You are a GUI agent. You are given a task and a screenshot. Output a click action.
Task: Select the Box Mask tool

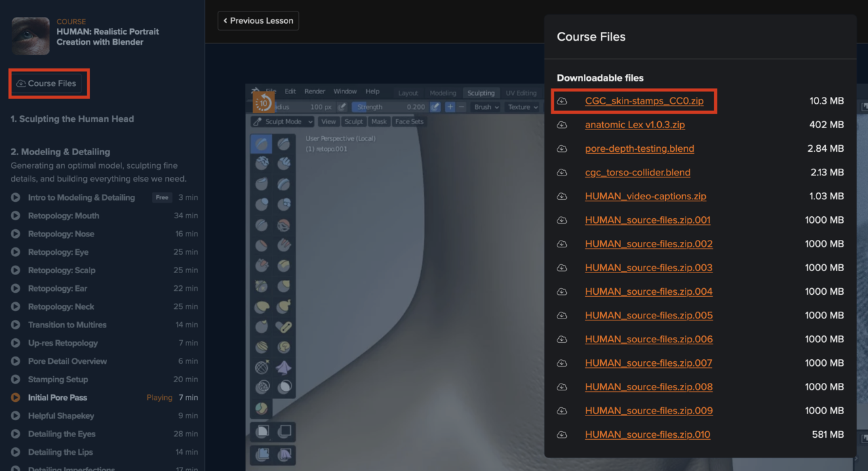point(262,431)
